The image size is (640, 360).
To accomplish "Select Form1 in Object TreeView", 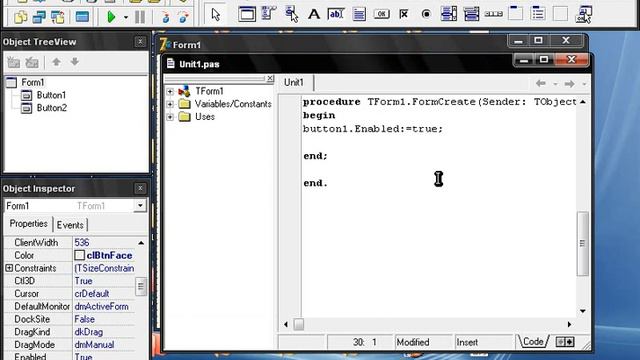I will click(33, 82).
